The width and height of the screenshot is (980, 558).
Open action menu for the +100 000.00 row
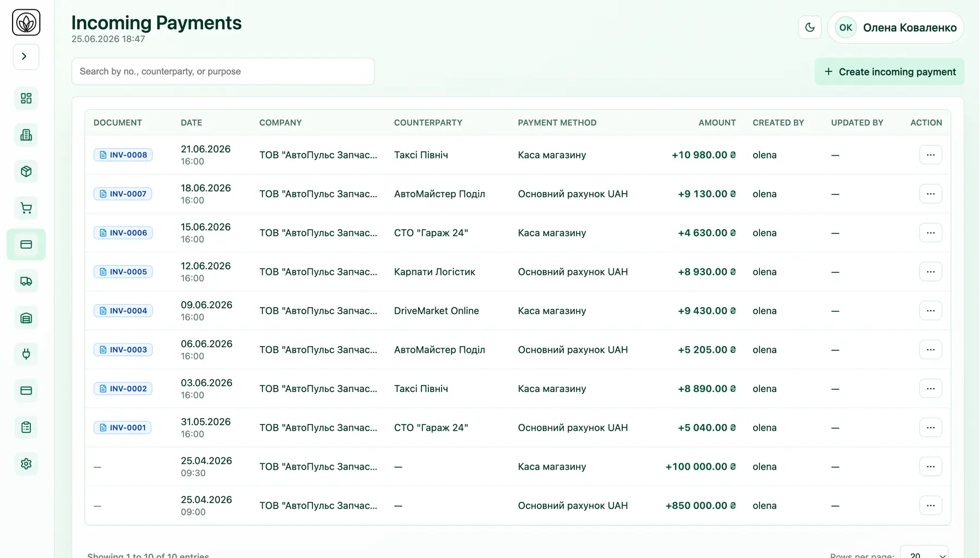coord(930,467)
